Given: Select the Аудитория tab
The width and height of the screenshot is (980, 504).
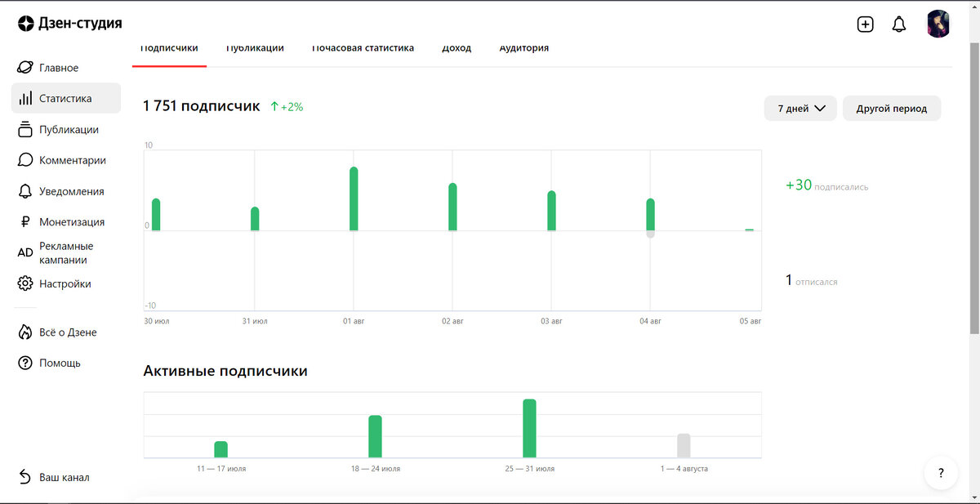Looking at the screenshot, I should tap(523, 48).
